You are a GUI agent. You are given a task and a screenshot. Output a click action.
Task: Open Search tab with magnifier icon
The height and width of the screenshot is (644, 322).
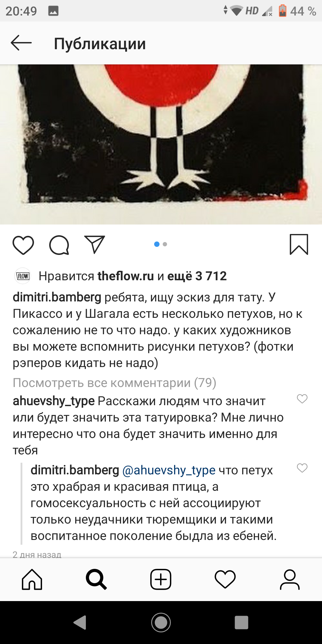point(96,579)
